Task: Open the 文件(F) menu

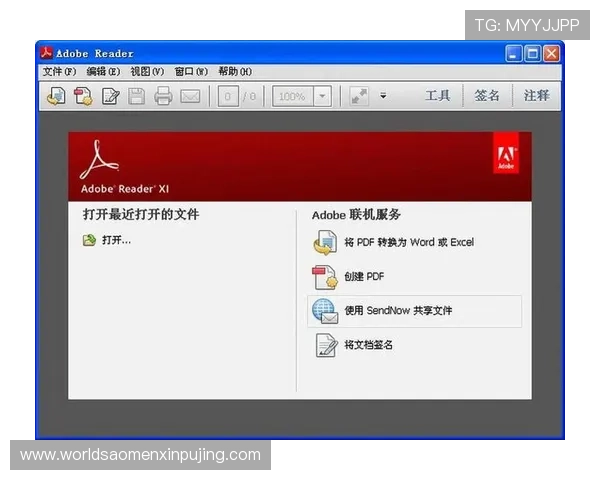Action: click(x=59, y=72)
